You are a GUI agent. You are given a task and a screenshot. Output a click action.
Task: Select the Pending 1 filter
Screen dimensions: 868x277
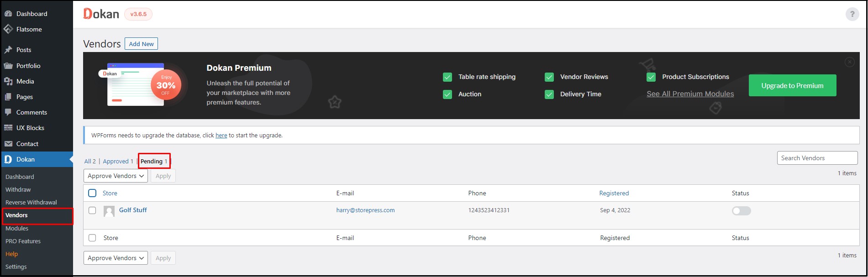tap(154, 162)
